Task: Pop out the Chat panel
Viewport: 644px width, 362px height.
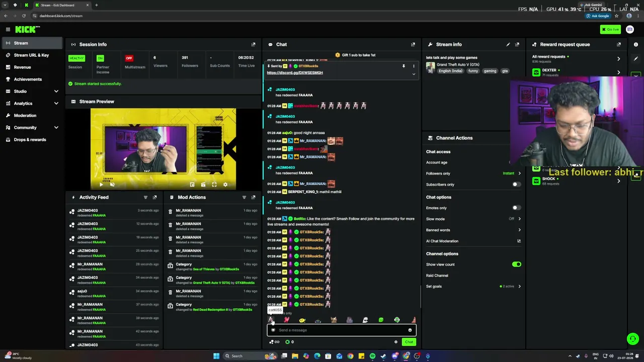Action: coord(413,44)
